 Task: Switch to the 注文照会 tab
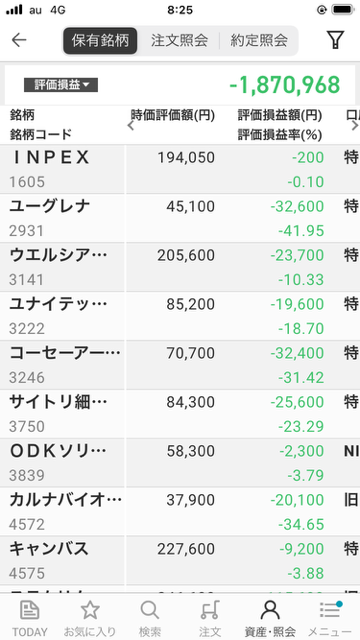point(179,40)
